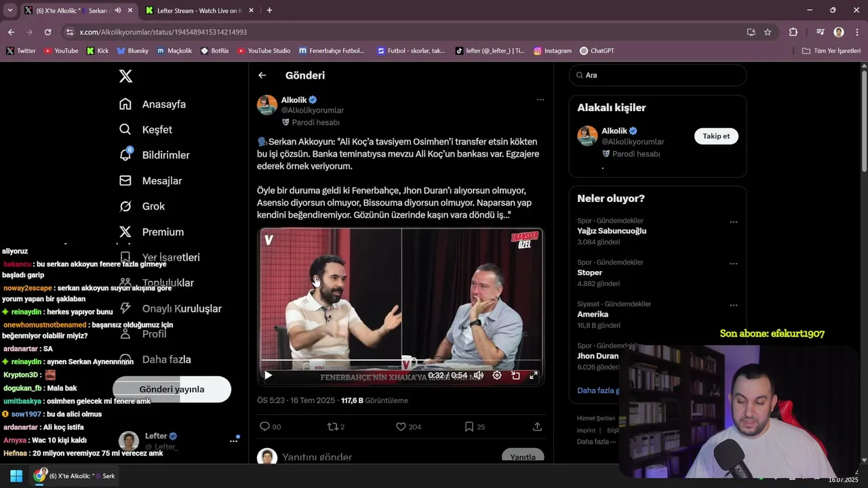Open Chrome profile avatar

pyautogui.click(x=839, y=32)
